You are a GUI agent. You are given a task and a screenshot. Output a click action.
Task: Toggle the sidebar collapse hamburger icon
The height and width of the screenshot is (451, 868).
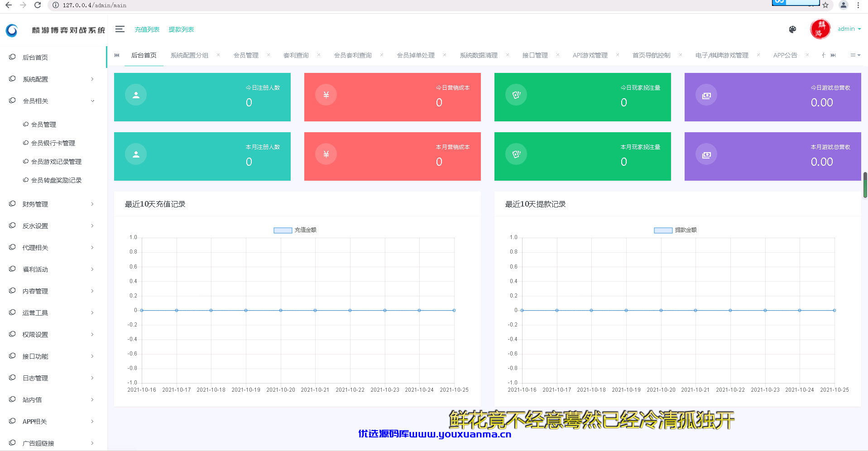[x=120, y=29]
